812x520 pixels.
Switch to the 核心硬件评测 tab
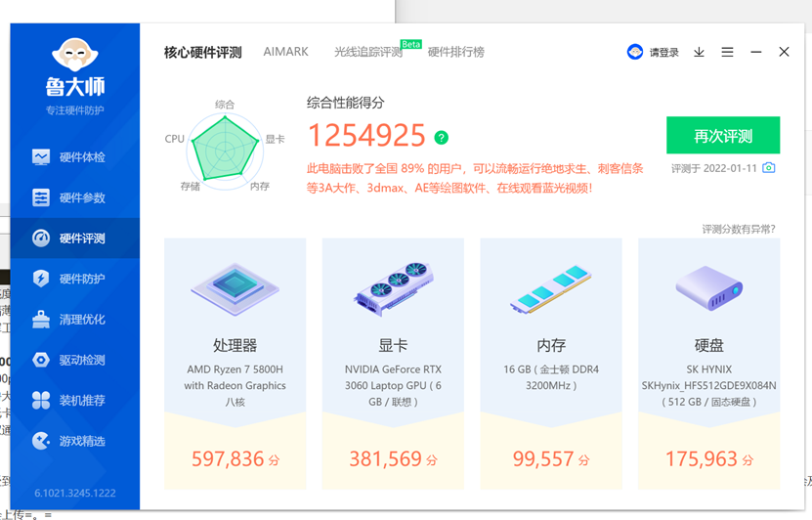tap(203, 53)
